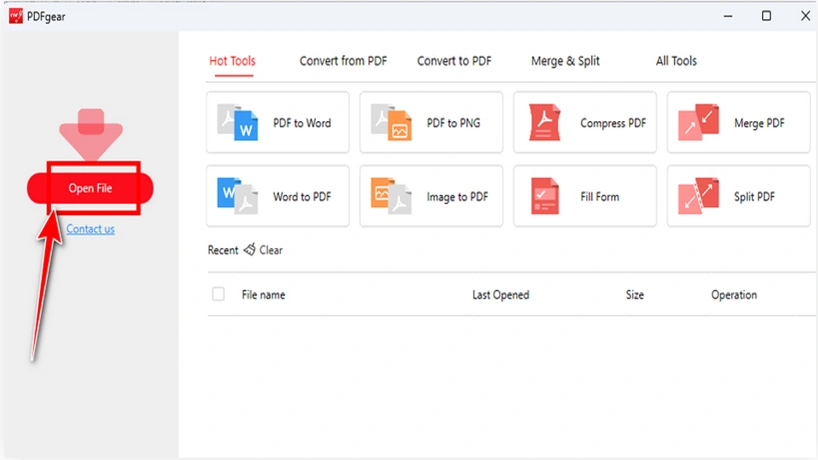Choose the Image to PDF tool icon
818x460 pixels.
point(392,197)
